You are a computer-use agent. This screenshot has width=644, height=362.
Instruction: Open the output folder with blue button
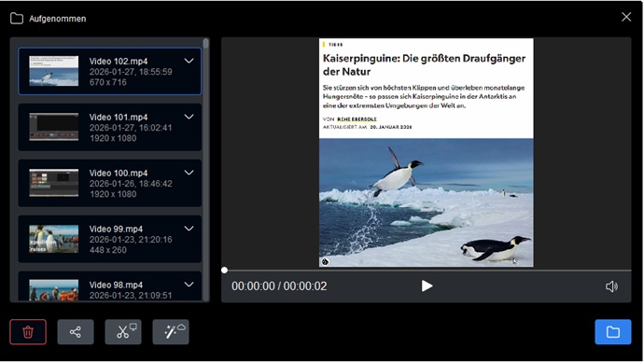pos(613,331)
